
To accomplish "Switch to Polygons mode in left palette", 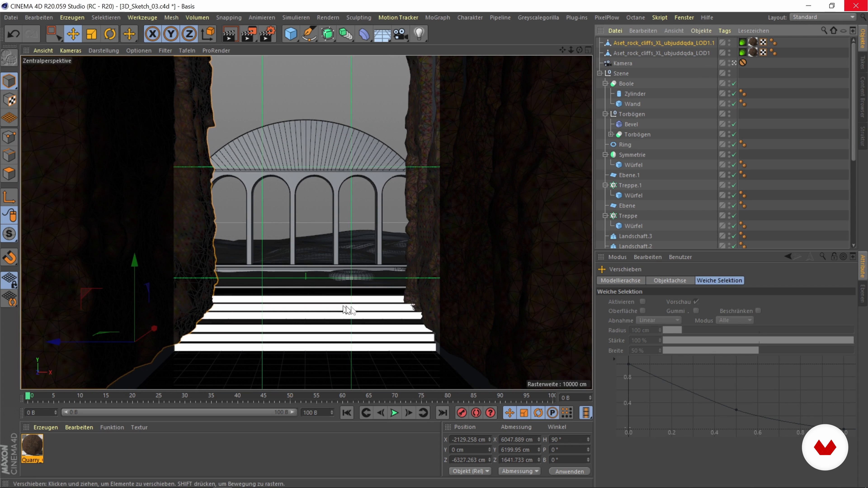I will (9, 174).
